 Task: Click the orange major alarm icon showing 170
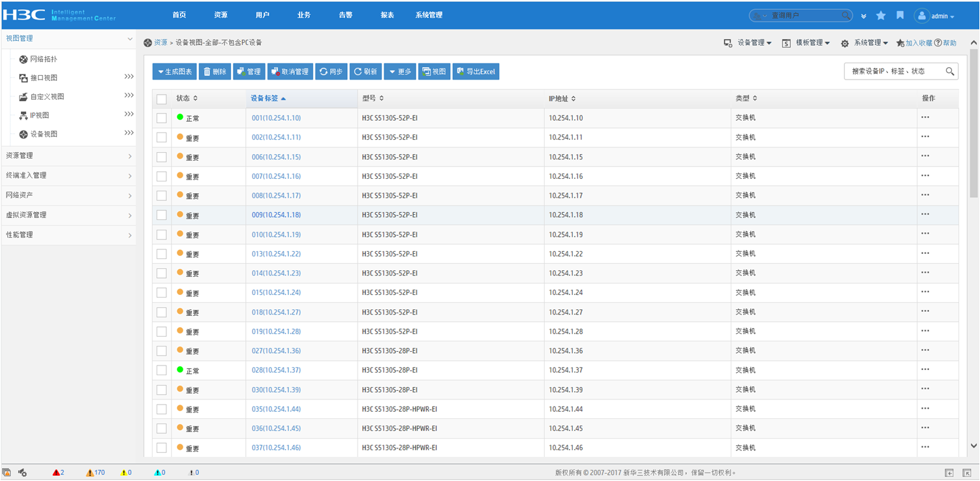[x=90, y=473]
